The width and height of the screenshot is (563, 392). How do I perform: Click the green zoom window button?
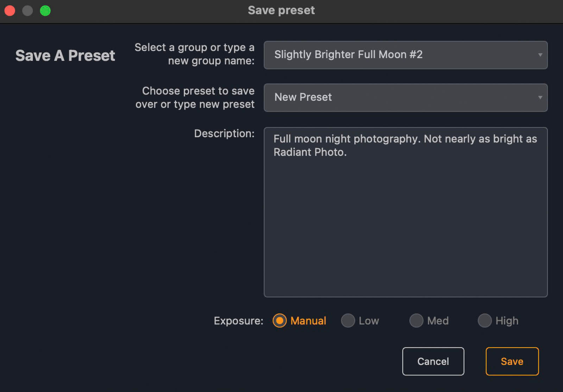coord(45,11)
